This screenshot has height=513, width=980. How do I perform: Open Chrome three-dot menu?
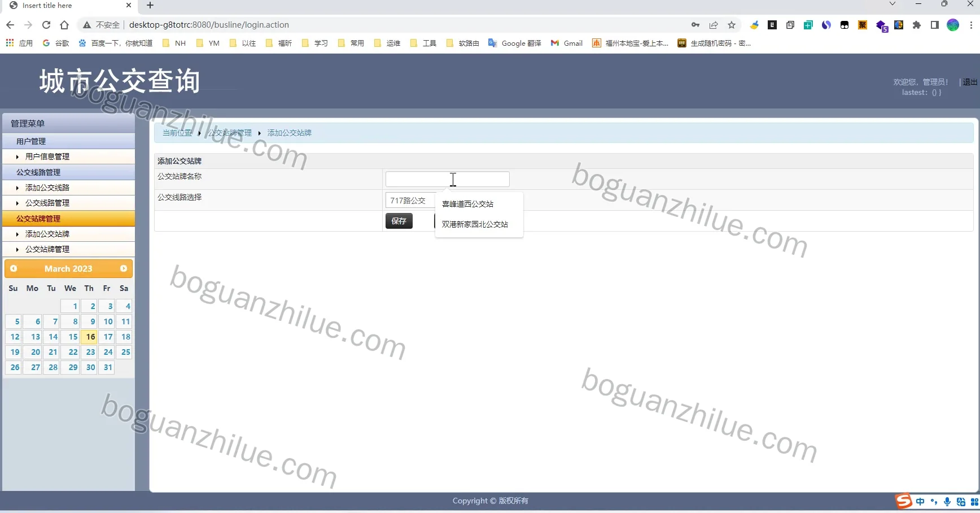tap(971, 25)
